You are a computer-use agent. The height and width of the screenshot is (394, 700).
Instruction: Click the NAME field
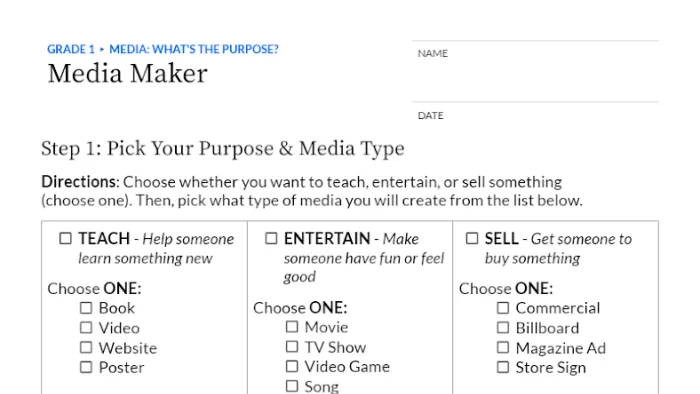pyautogui.click(x=535, y=71)
